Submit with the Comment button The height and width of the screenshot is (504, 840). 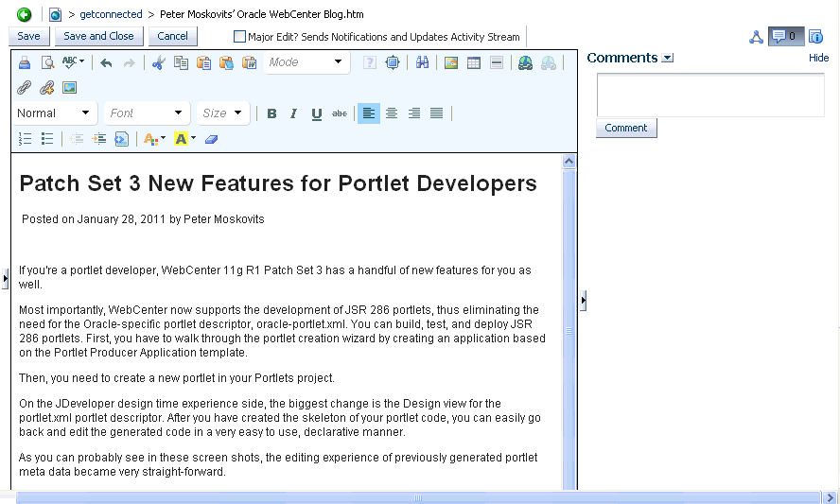626,128
